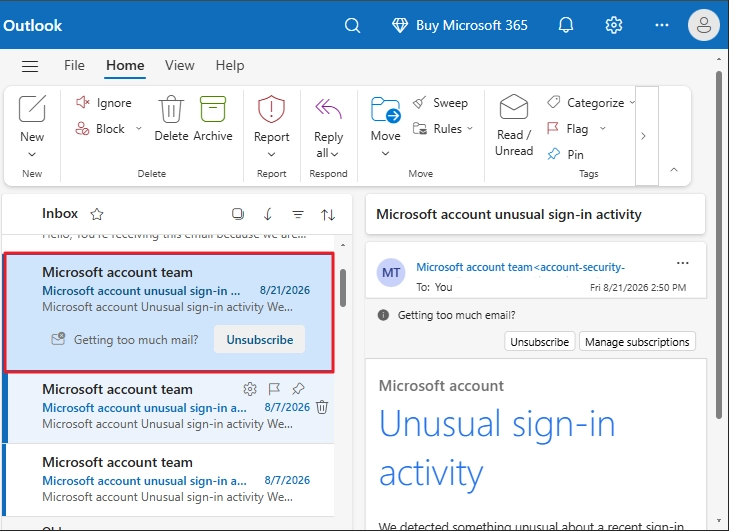Image resolution: width=729 pixels, height=531 pixels.
Task: Click the main window vertical scrollbar
Action: pos(719,245)
